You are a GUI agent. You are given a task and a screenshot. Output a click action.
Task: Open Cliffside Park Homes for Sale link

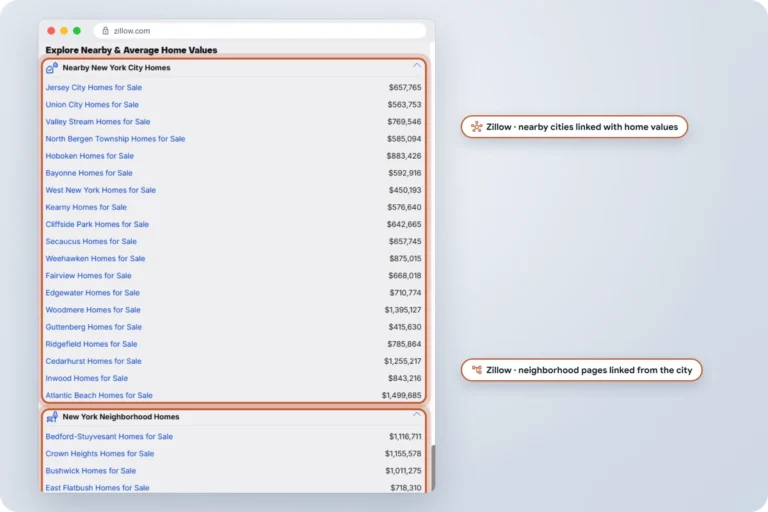click(97, 224)
